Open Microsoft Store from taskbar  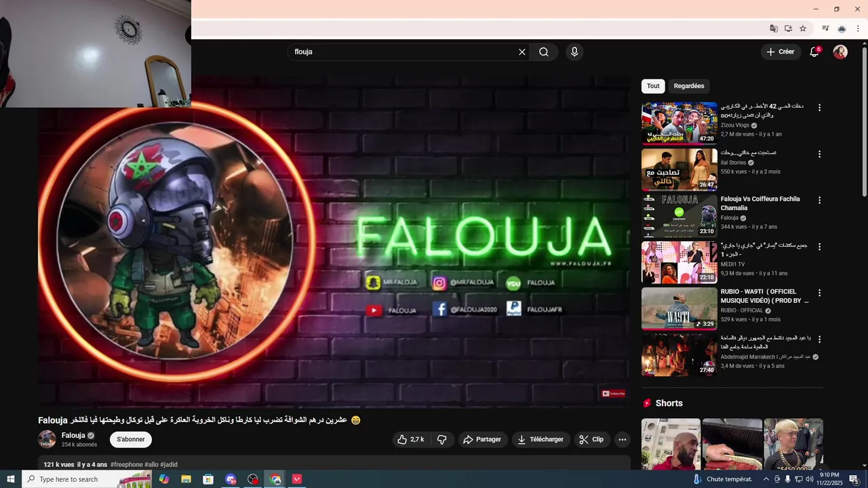(208, 479)
